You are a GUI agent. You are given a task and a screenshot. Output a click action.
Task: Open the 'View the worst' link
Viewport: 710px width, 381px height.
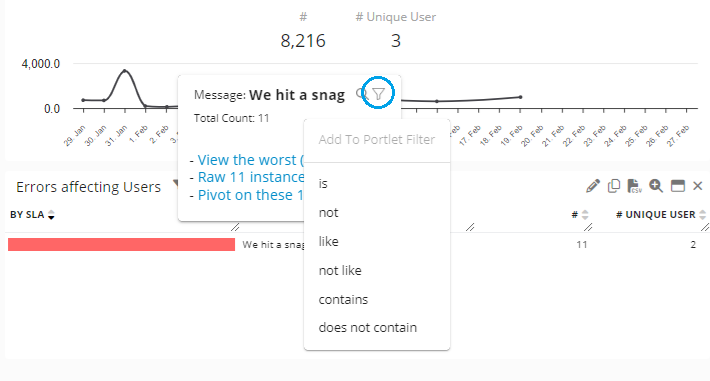[251, 160]
